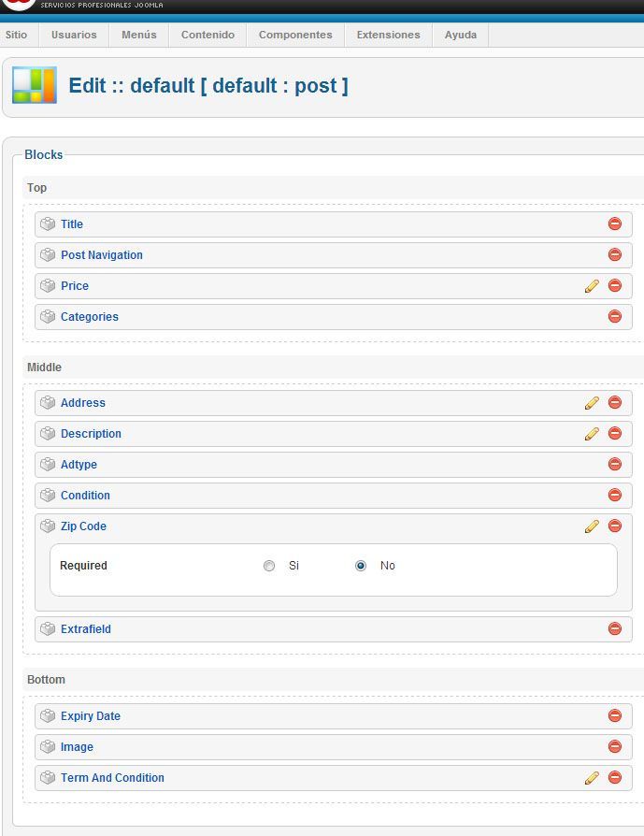Remove the Extrafield block
This screenshot has width=644, height=836.
pos(615,628)
